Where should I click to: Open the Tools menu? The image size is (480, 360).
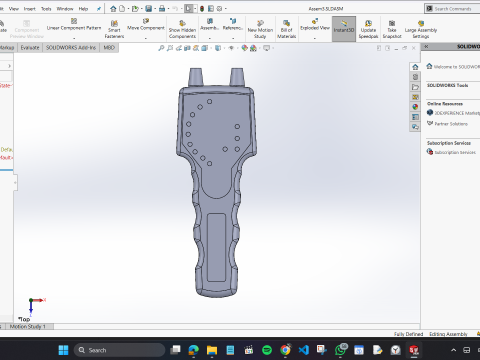coord(46,9)
